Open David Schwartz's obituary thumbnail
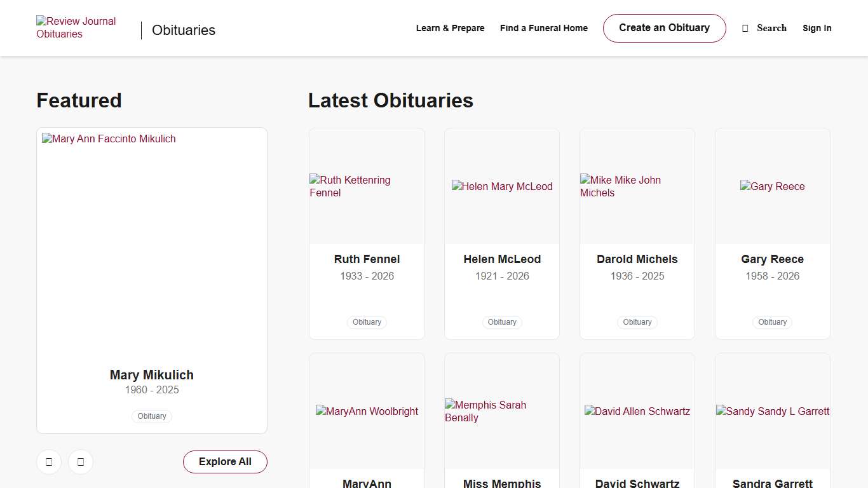Screen dimensions: 868x488 click(637, 411)
